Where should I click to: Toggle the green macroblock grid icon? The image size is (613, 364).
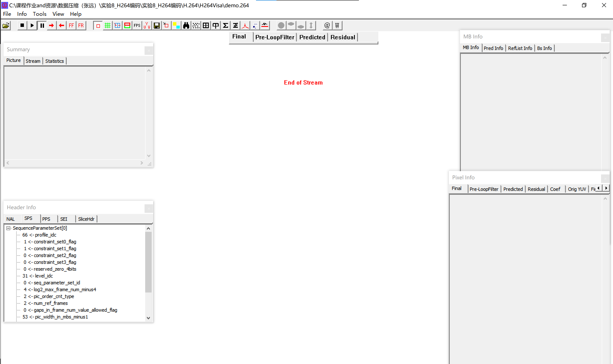tap(107, 25)
